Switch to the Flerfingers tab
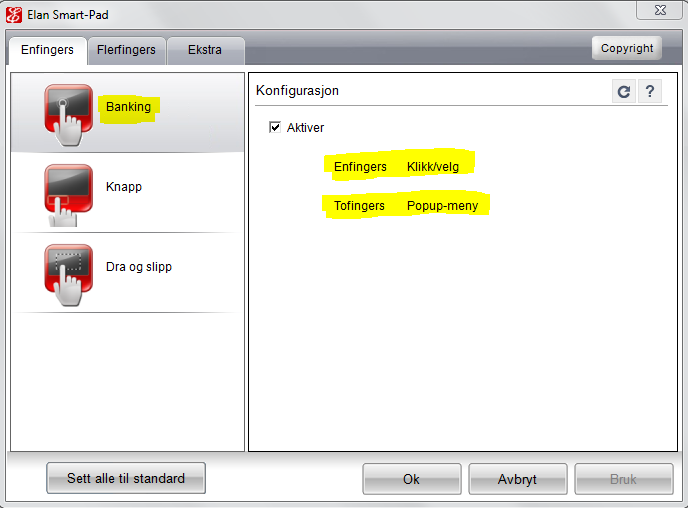 coord(126,50)
